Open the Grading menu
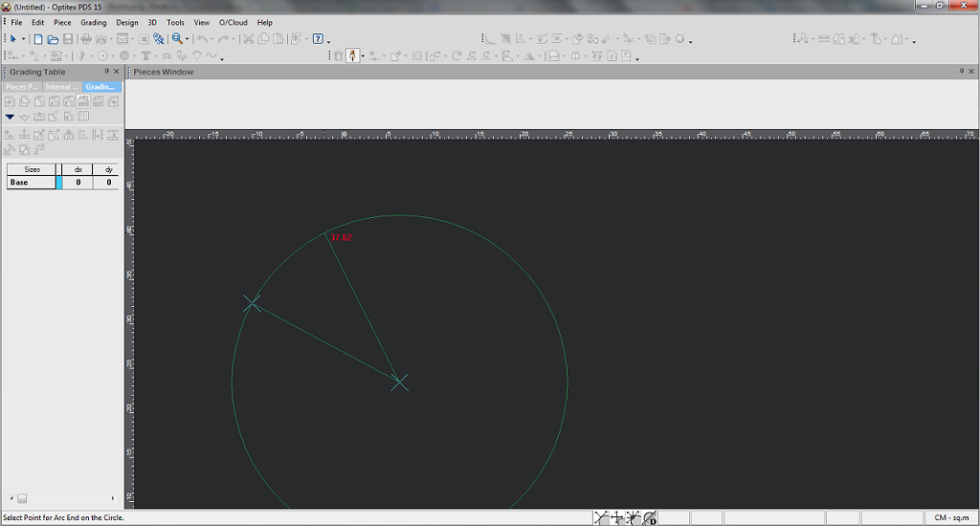The width and height of the screenshot is (980, 526). (94, 23)
